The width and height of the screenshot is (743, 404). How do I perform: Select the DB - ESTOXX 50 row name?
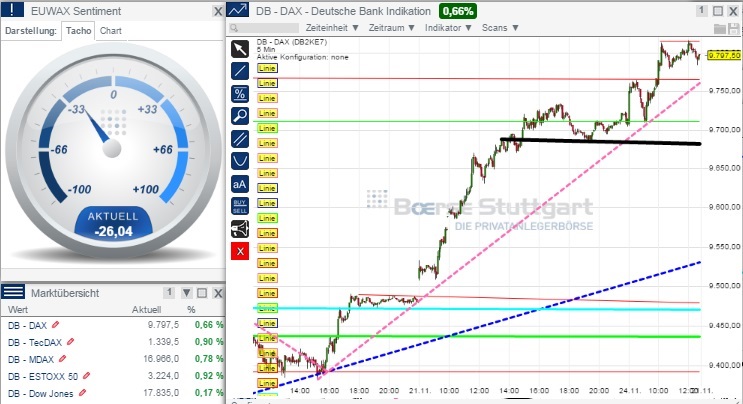pyautogui.click(x=43, y=377)
